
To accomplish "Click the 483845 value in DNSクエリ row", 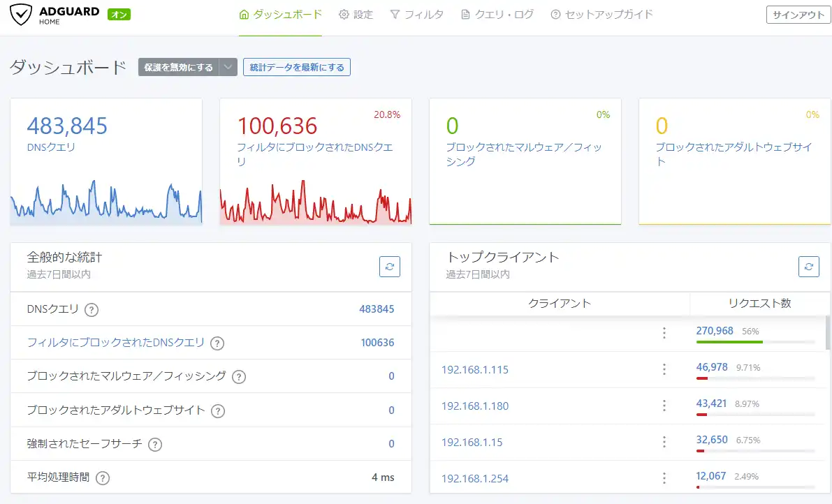I will [x=377, y=309].
